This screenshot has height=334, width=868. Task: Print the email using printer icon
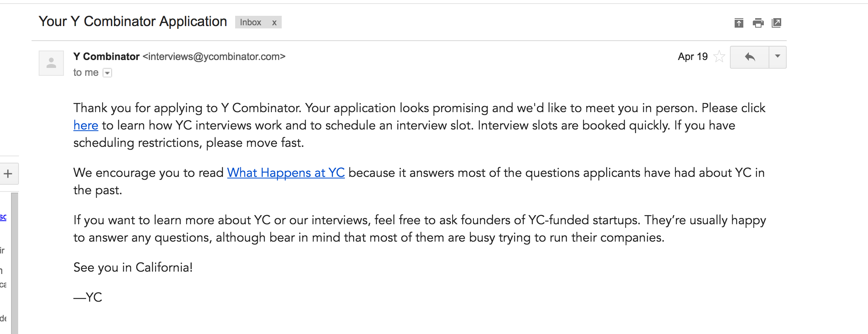758,23
